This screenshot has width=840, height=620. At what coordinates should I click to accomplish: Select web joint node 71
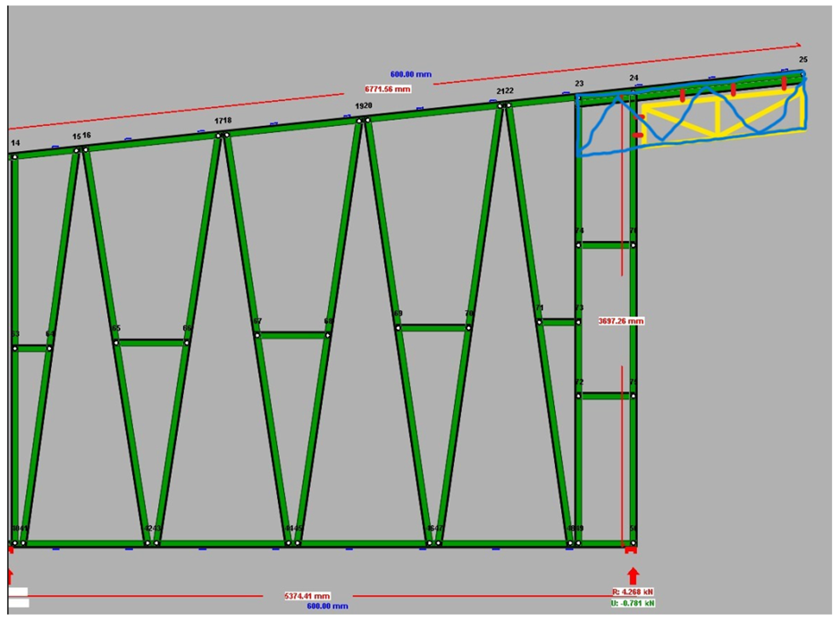pyautogui.click(x=539, y=322)
